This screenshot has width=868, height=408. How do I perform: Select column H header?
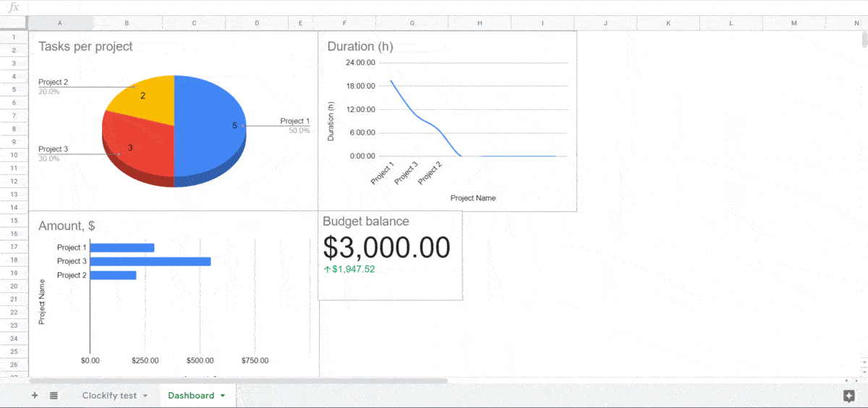(x=480, y=23)
